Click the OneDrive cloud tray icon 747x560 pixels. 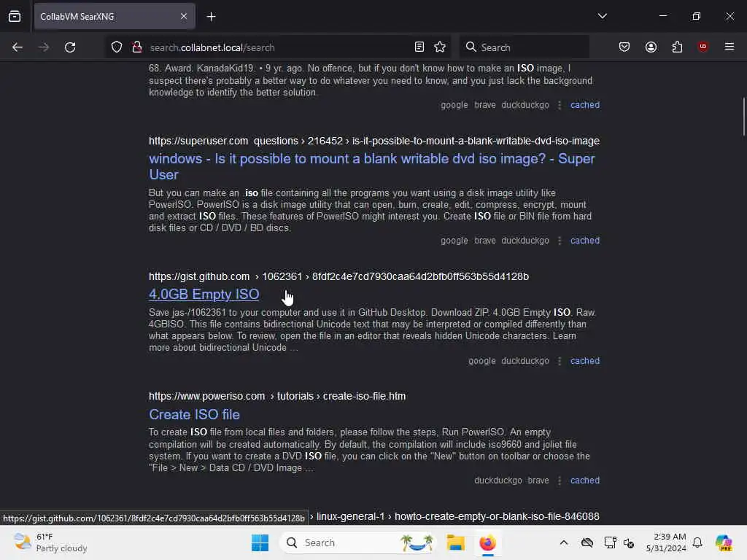click(x=587, y=542)
